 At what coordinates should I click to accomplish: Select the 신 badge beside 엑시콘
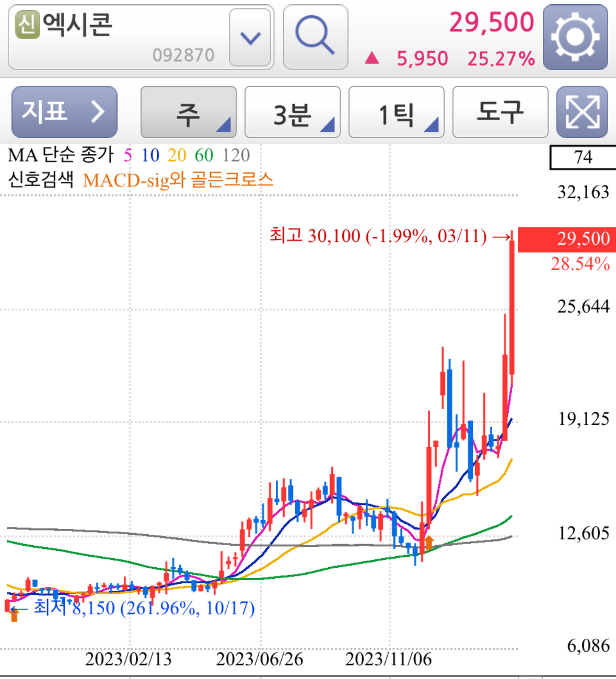[28, 24]
